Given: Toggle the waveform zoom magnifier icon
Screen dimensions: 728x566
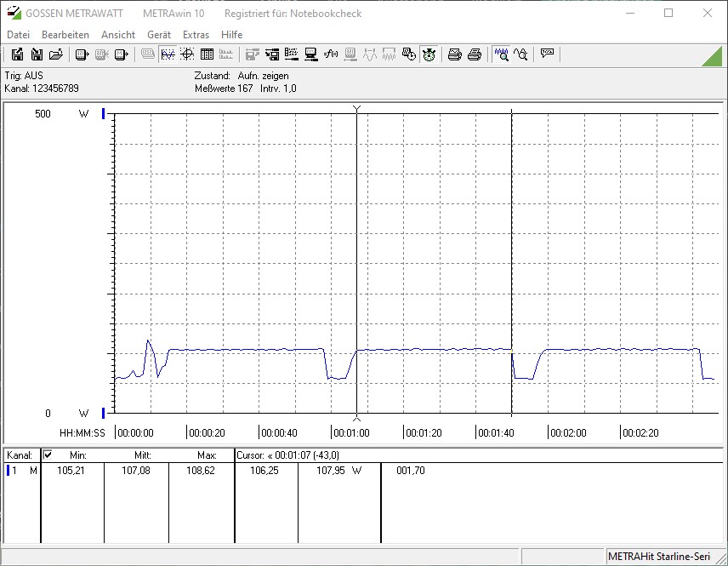Looking at the screenshot, I should (x=501, y=54).
